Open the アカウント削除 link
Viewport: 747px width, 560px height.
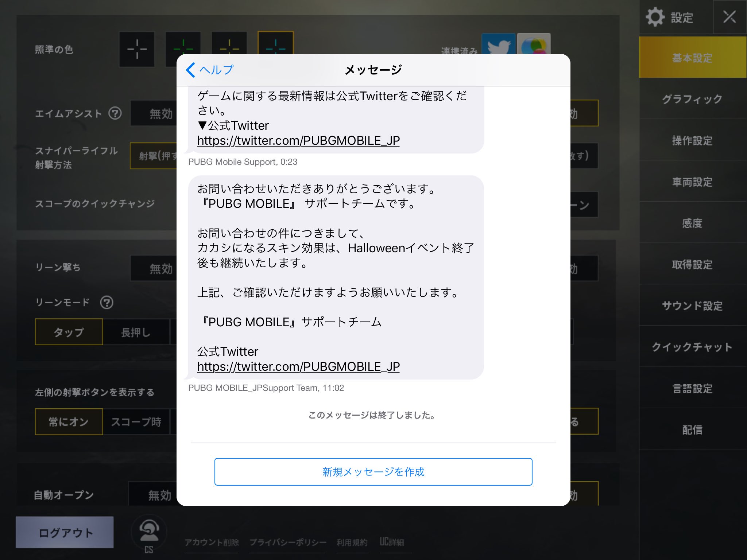click(x=212, y=542)
